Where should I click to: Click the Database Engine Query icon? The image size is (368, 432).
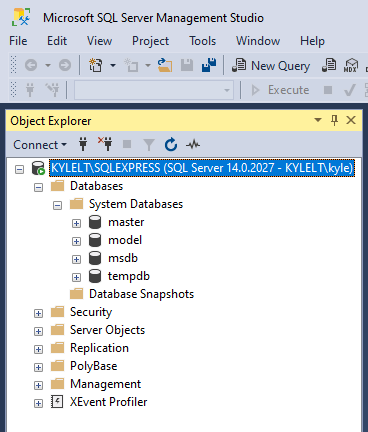[x=329, y=65]
